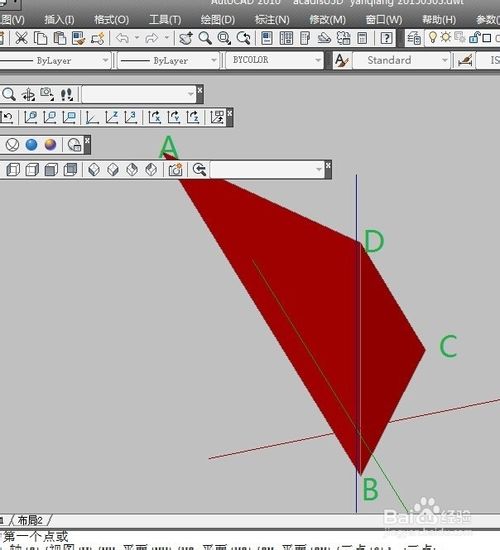Toggle the layer freeze sun icon

(x=446, y=37)
